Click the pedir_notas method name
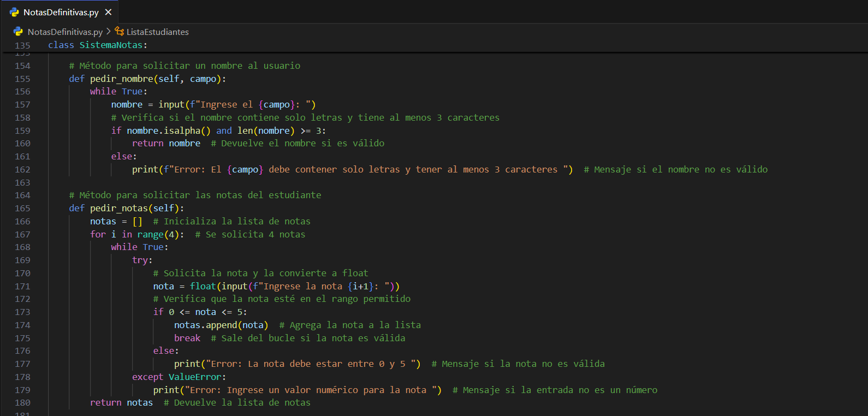The width and height of the screenshot is (868, 416). coord(118,208)
